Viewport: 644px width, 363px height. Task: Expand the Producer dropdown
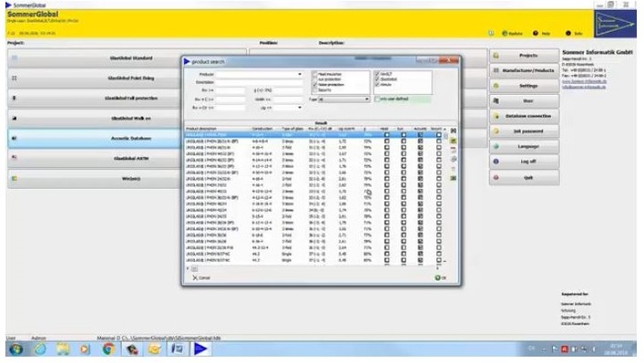coord(300,75)
